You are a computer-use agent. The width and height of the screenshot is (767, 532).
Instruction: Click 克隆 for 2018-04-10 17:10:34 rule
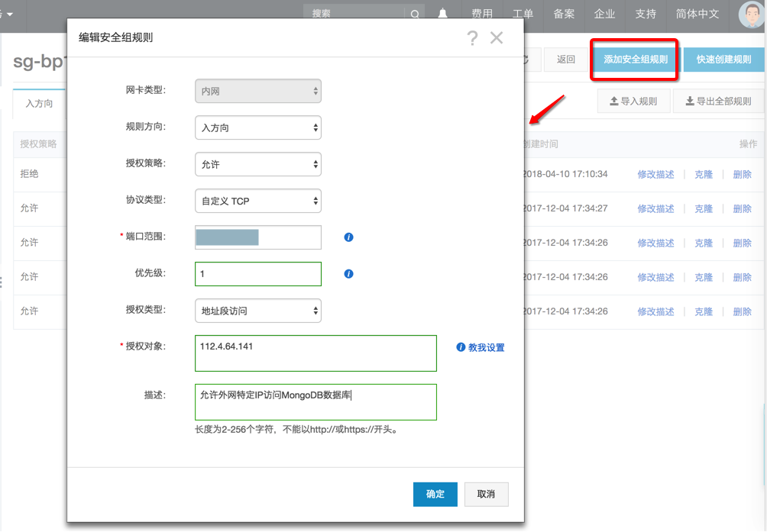click(x=704, y=174)
